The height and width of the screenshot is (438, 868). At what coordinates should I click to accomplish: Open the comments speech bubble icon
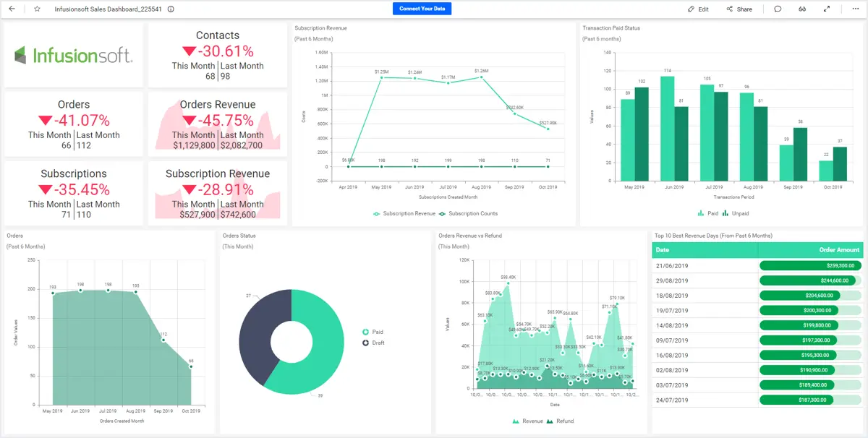click(778, 9)
